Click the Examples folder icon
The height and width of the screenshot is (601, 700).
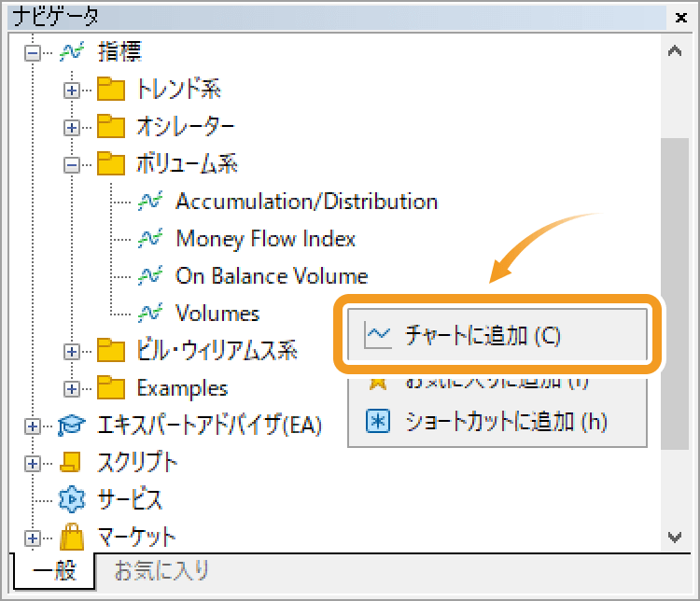click(x=111, y=387)
